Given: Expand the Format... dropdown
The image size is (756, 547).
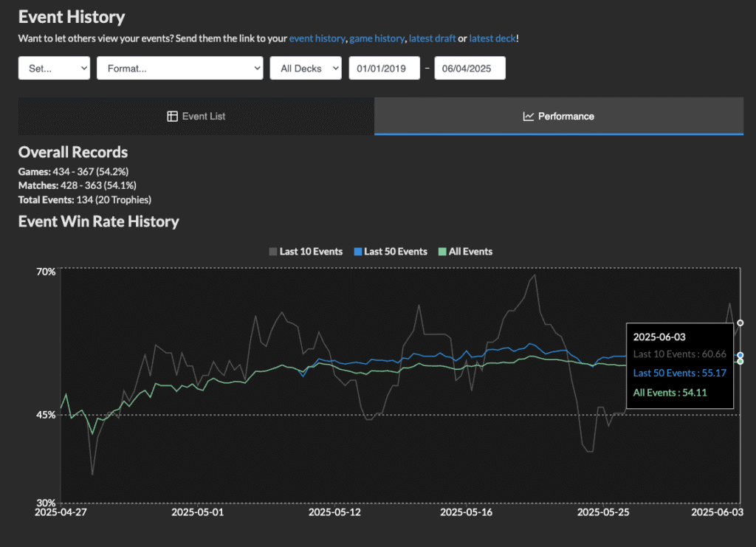Looking at the screenshot, I should [179, 68].
